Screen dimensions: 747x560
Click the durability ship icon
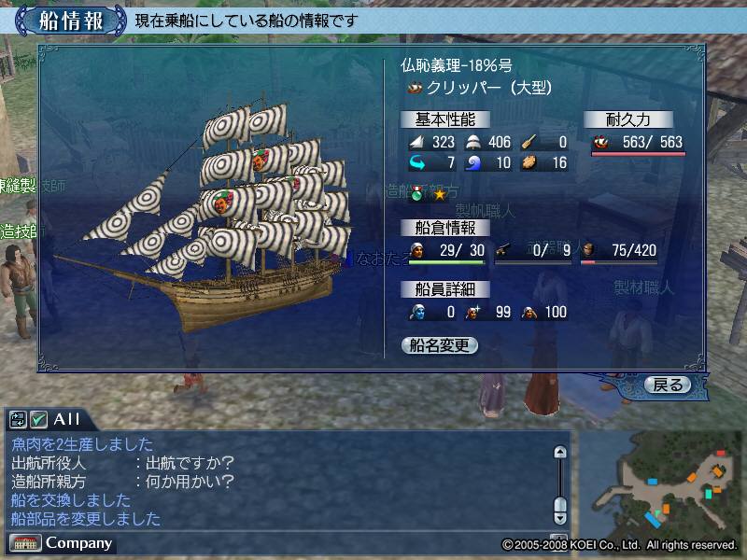coord(600,142)
